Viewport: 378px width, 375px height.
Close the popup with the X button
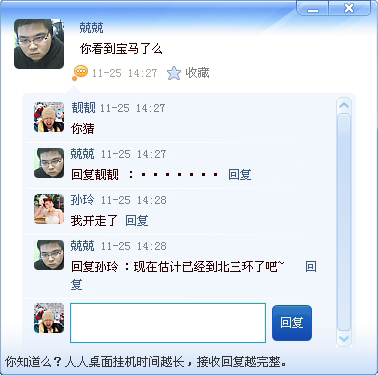[x=349, y=8]
